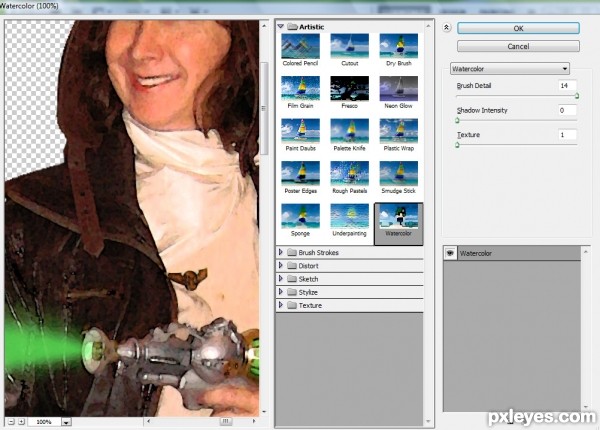Cancel the filter gallery dialog
600x430 pixels.
(518, 46)
